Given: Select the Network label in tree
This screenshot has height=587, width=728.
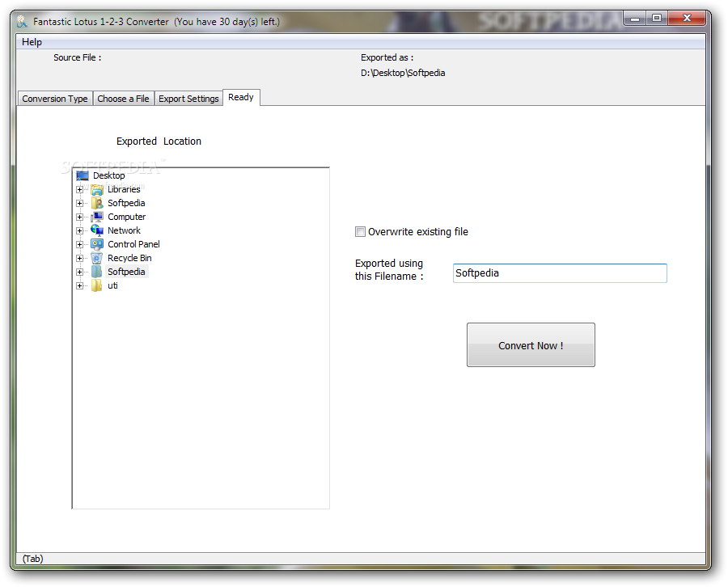Looking at the screenshot, I should coord(124,230).
